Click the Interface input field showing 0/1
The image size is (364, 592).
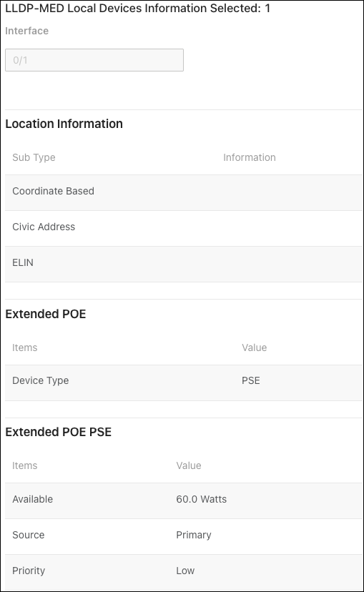(94, 60)
